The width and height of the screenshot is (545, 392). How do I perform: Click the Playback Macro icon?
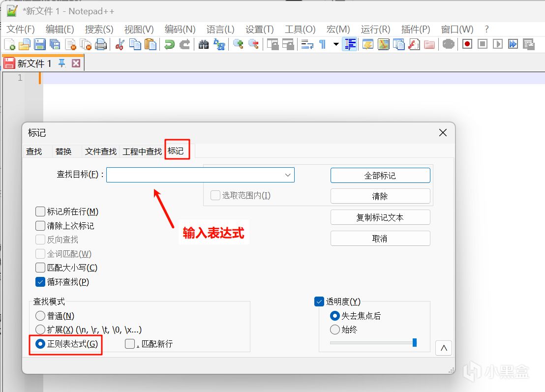(x=498, y=44)
